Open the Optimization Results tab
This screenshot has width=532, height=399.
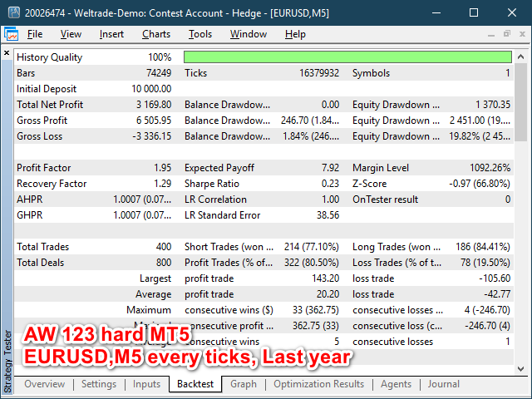point(320,384)
